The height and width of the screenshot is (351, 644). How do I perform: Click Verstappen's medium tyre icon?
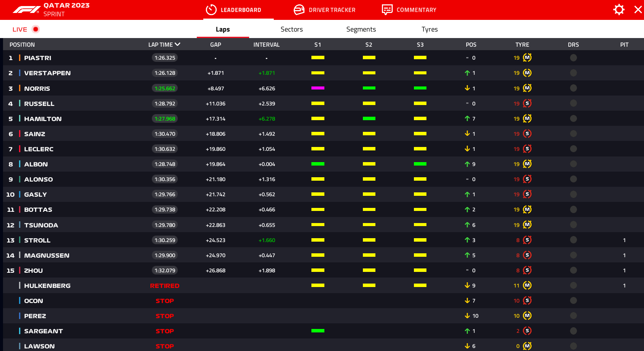(x=527, y=73)
